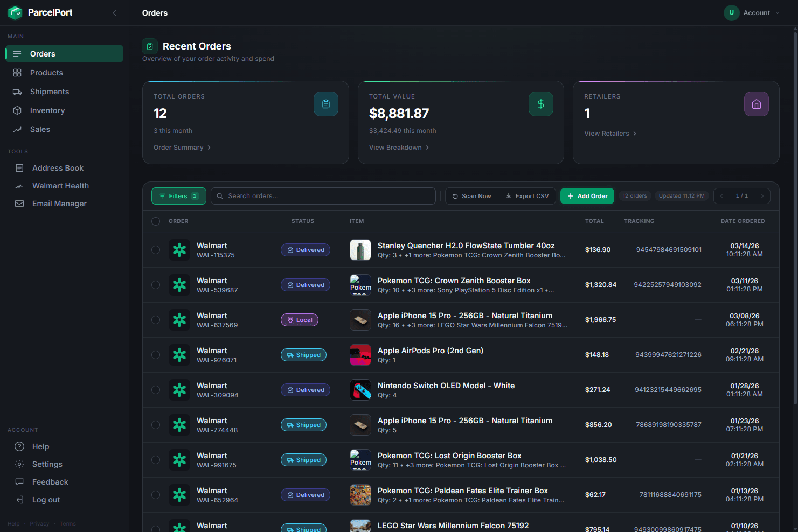Switch to the Products section
Screen dimensions: 798x532
[46, 73]
